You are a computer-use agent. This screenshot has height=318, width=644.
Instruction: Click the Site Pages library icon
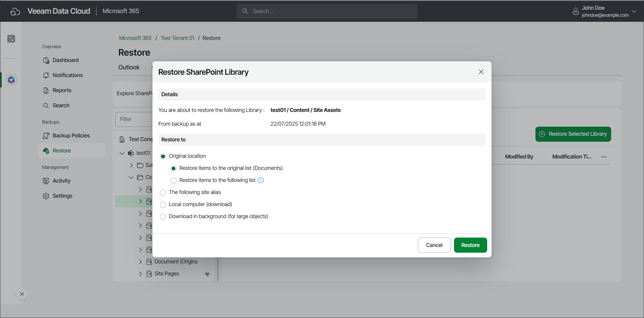pos(149,274)
